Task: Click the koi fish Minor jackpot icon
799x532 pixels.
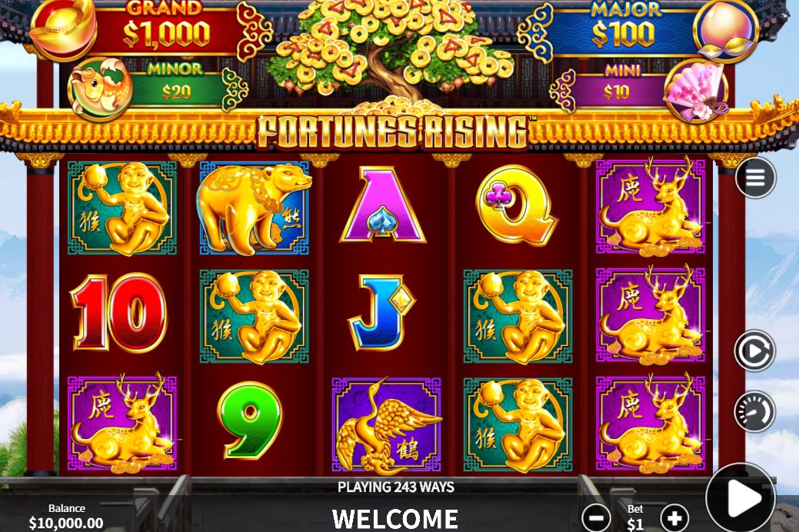Action: pos(99,90)
